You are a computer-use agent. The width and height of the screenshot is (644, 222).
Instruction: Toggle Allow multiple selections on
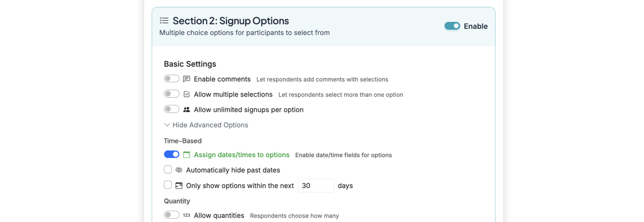[x=172, y=94]
